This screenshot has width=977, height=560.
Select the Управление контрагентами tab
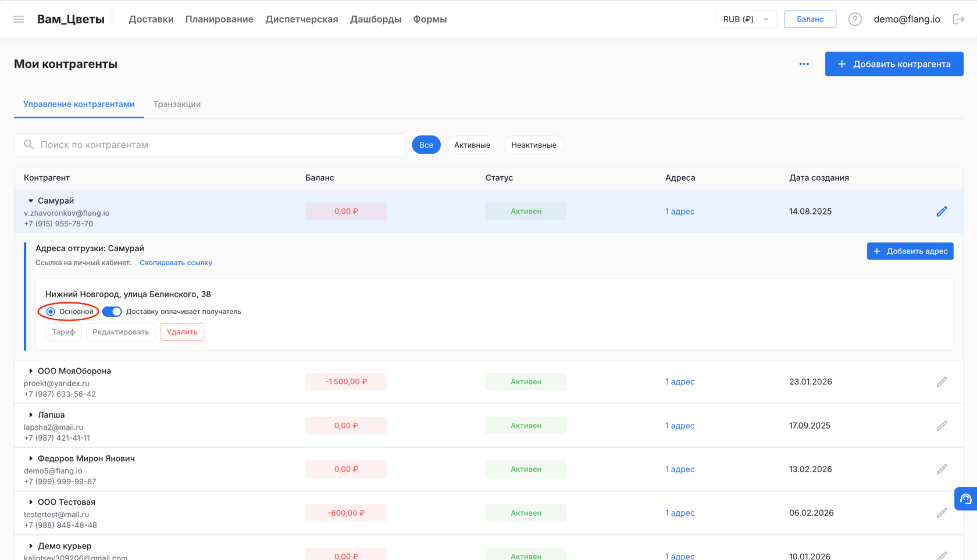coord(79,104)
